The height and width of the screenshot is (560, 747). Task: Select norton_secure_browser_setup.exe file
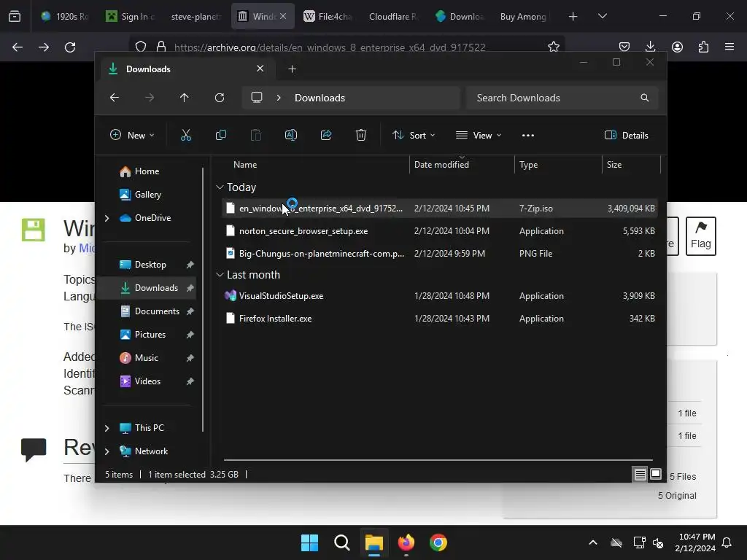[439, 231]
